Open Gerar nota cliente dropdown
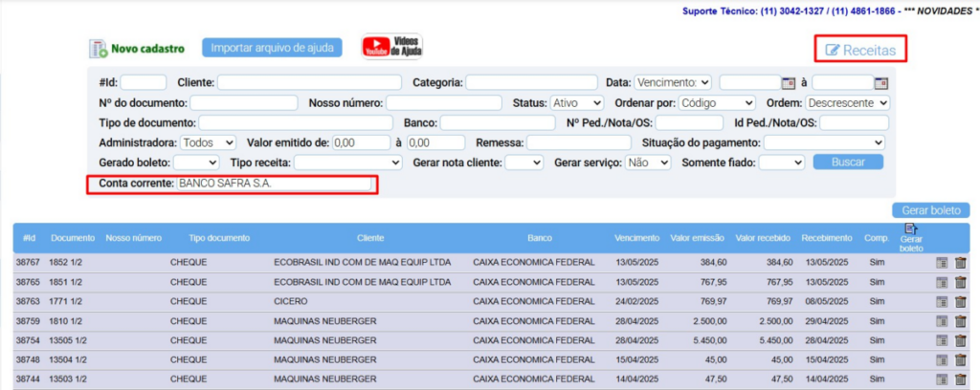Viewport: 980px width, 390px height. point(524,162)
